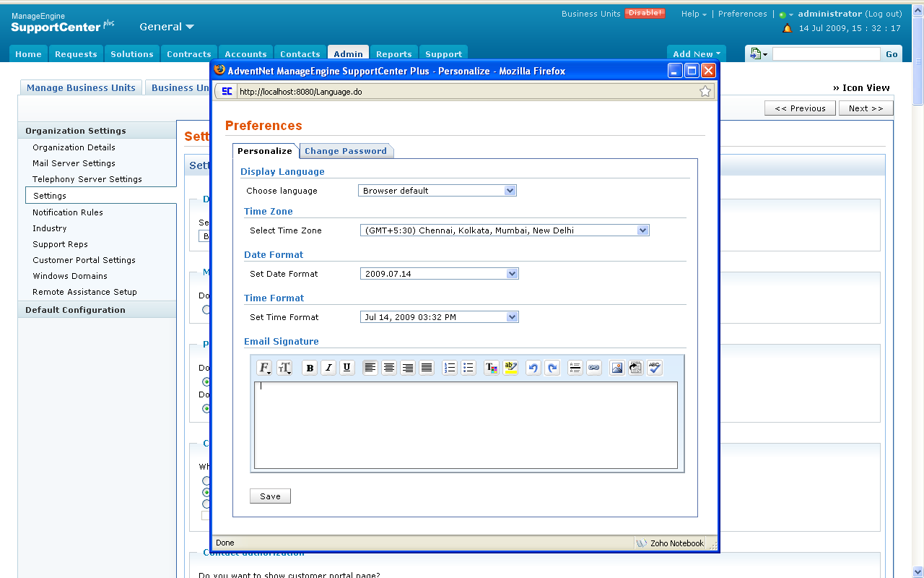924x578 pixels.
Task: Open the font family picker in signature toolbar
Action: coord(264,368)
